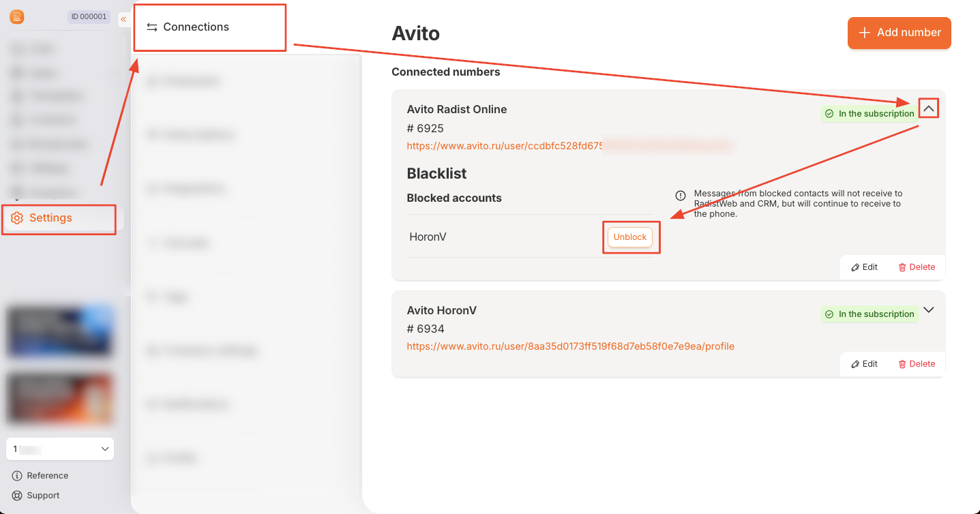
Task: Expand Avito HoronV card chevron
Action: (x=928, y=309)
